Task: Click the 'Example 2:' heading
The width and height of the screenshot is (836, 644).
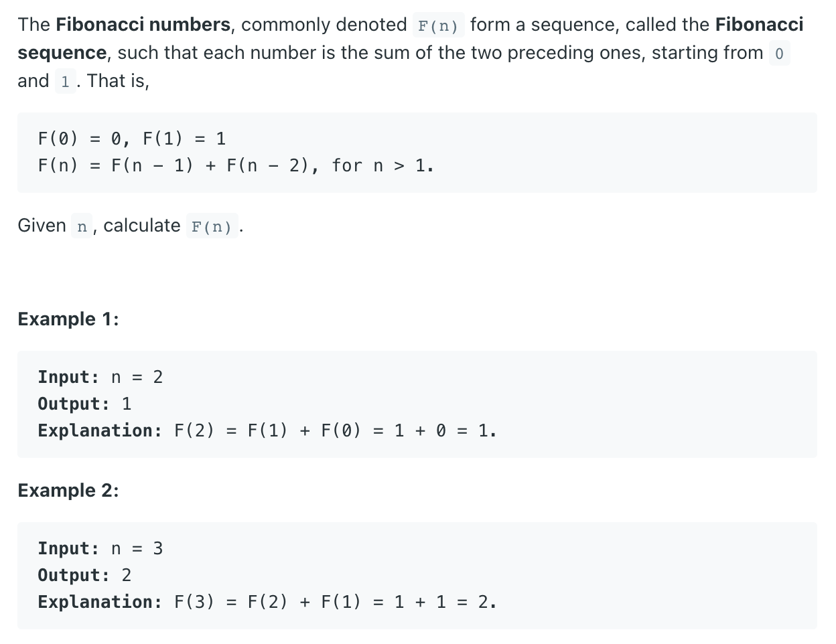Action: [x=68, y=490]
